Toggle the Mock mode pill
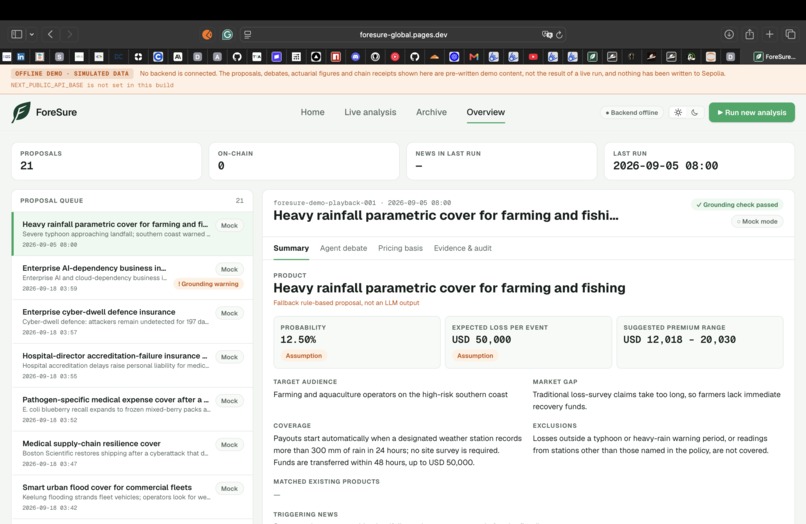 [x=757, y=221]
